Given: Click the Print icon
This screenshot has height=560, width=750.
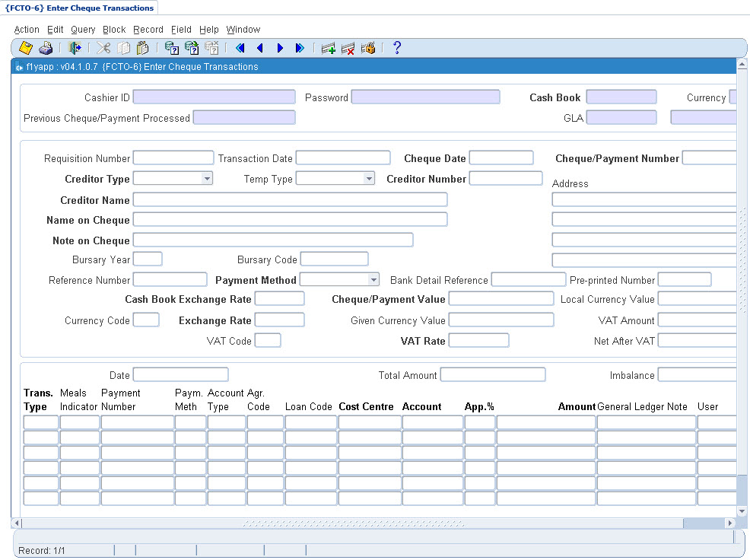Looking at the screenshot, I should point(46,48).
